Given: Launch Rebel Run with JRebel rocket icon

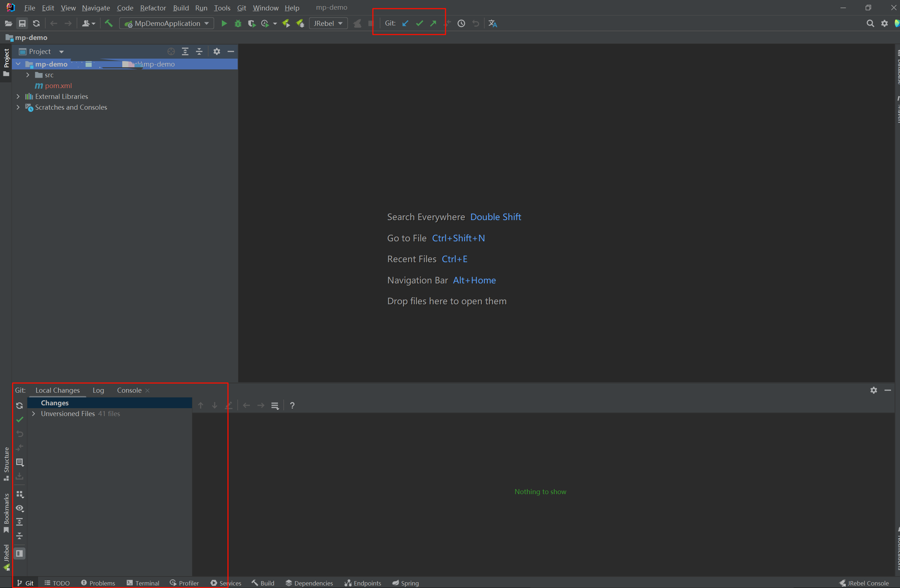Looking at the screenshot, I should point(286,23).
